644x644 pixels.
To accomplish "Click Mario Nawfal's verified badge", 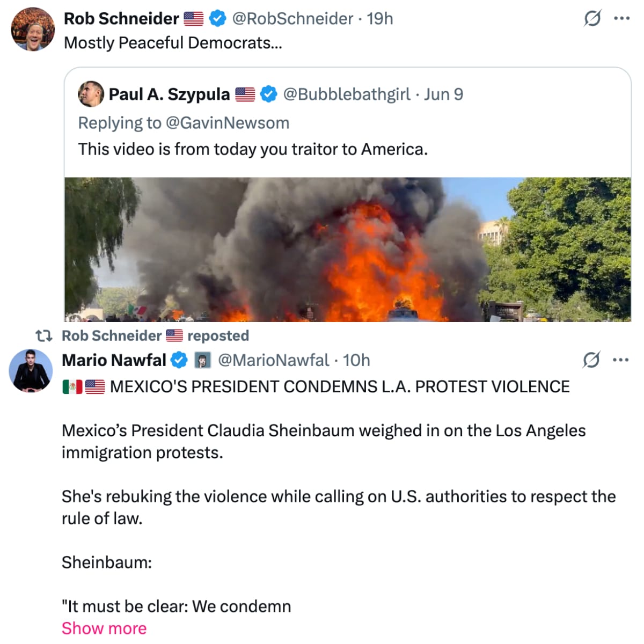I will point(179,360).
